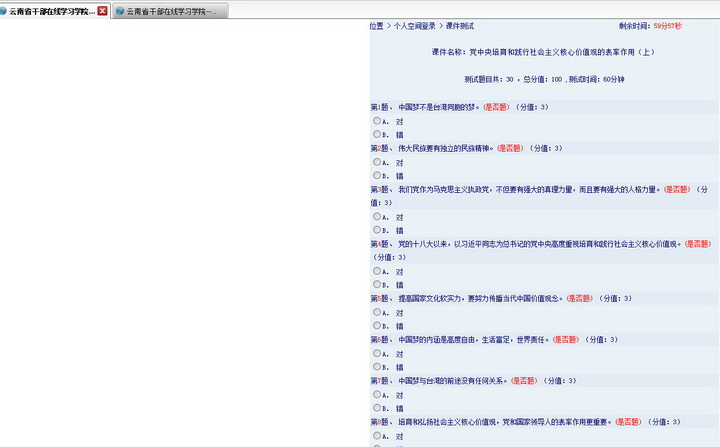Click the 剩余时间 countdown timer
Screen dimensions: 720x447
(667, 26)
